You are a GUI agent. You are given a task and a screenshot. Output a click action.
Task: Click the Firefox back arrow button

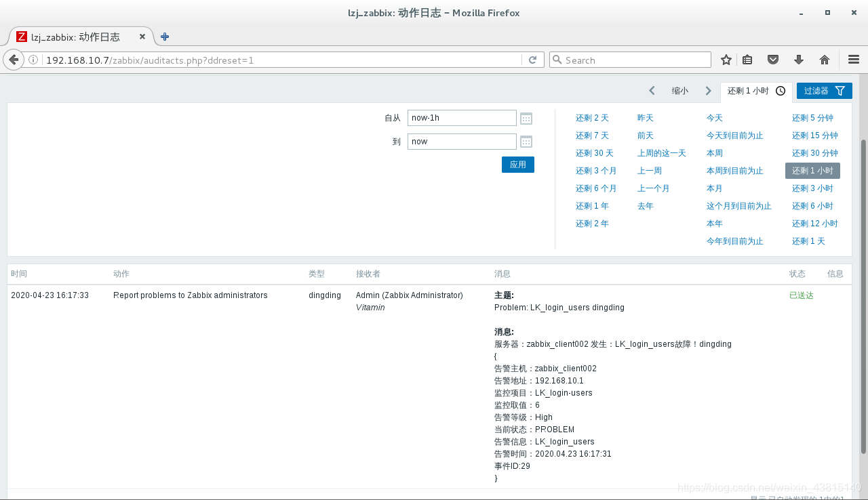(14, 60)
